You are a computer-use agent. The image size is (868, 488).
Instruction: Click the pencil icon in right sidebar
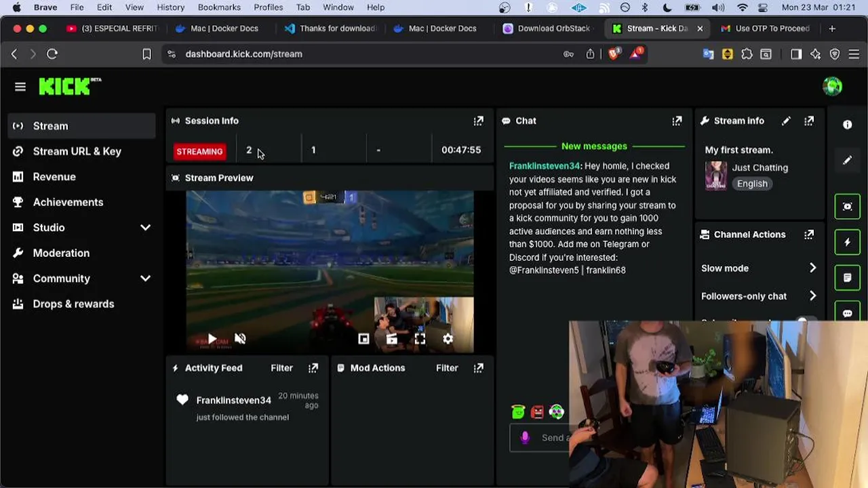coord(847,161)
